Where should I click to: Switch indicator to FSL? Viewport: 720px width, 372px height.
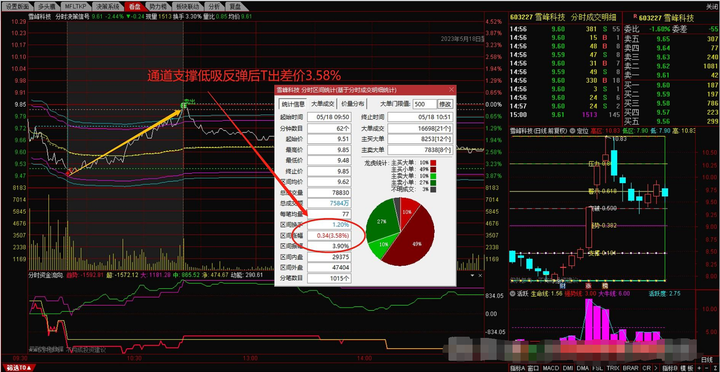pos(597,368)
